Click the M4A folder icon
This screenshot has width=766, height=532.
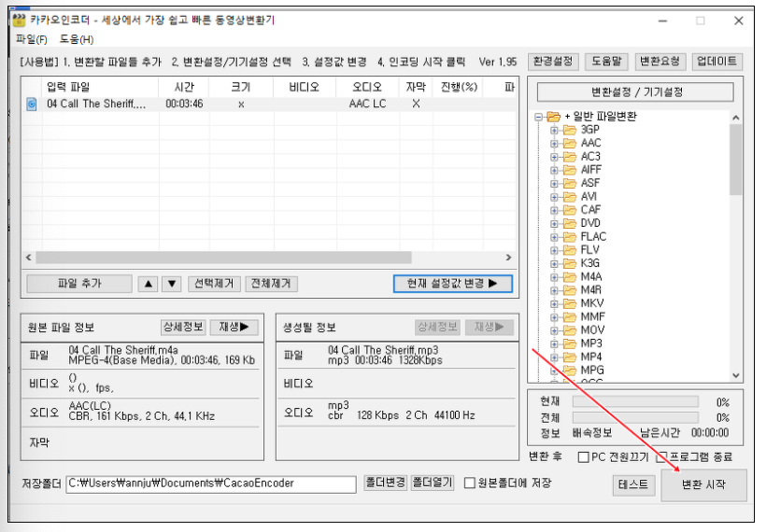569,277
